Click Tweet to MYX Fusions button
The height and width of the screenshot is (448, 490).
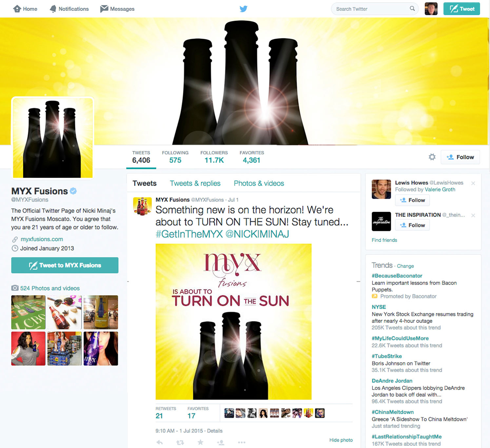click(65, 265)
